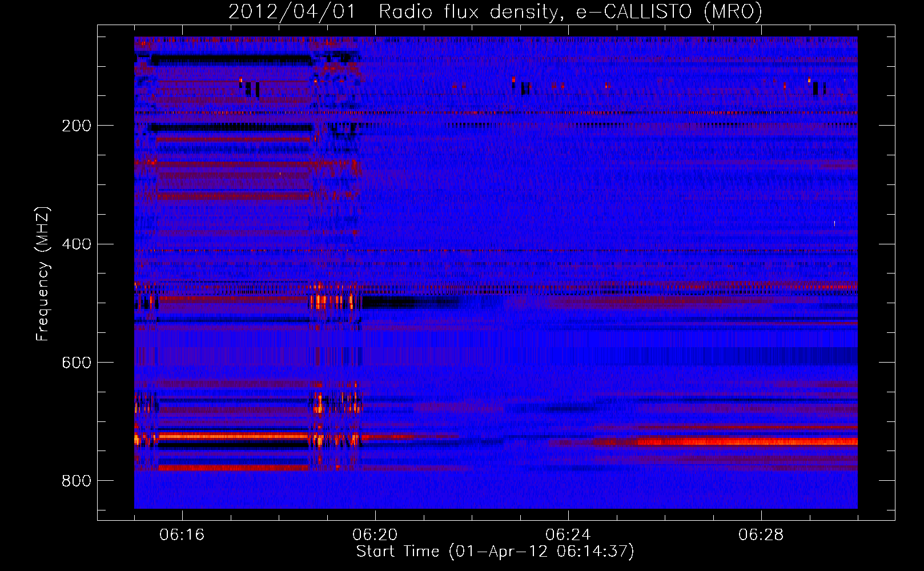Select the 'Frequency (MHZ)' axis label
Image resolution: width=924 pixels, height=571 pixels.
[x=43, y=274]
